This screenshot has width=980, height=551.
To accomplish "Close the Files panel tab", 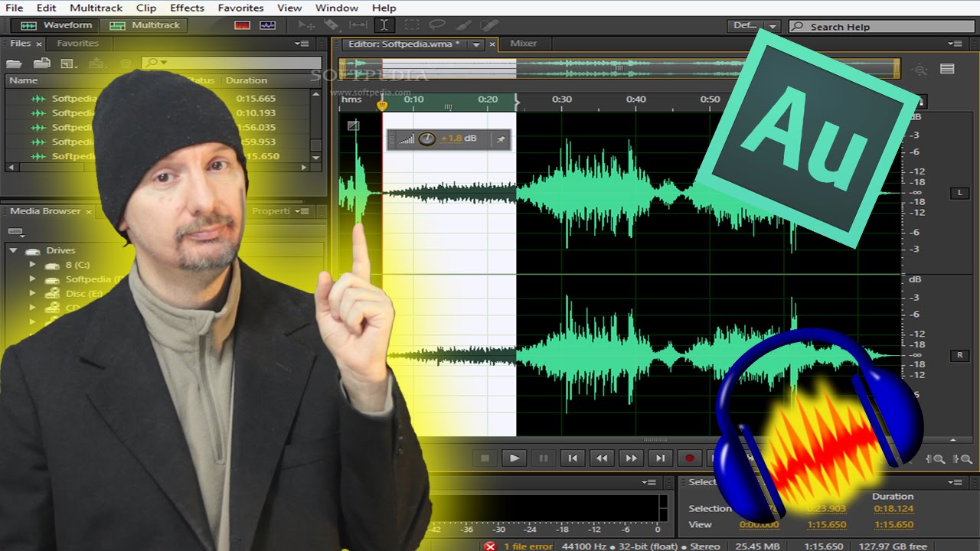I will pyautogui.click(x=39, y=44).
